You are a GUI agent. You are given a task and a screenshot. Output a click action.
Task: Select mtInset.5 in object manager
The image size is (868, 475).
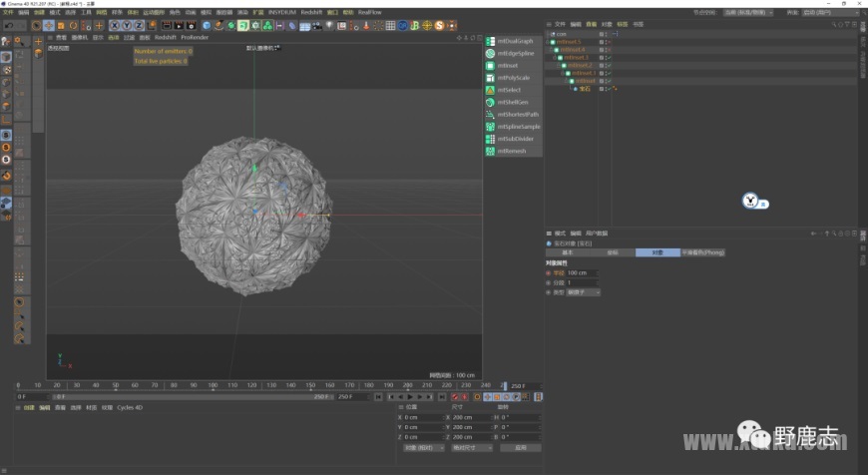click(x=569, y=42)
